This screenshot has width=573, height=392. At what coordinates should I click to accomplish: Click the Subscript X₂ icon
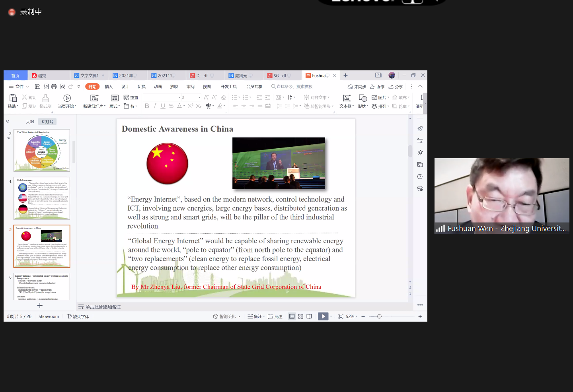[x=199, y=106]
